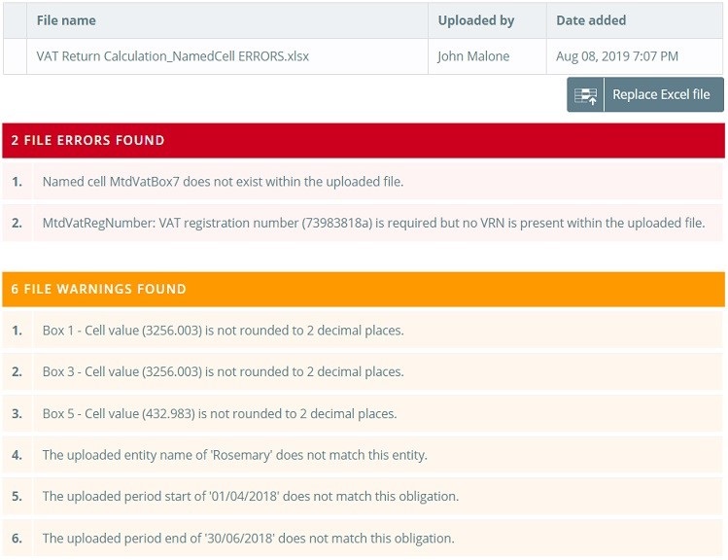Click the Date added column header
Viewport: 728px width, 560px height.
point(635,20)
